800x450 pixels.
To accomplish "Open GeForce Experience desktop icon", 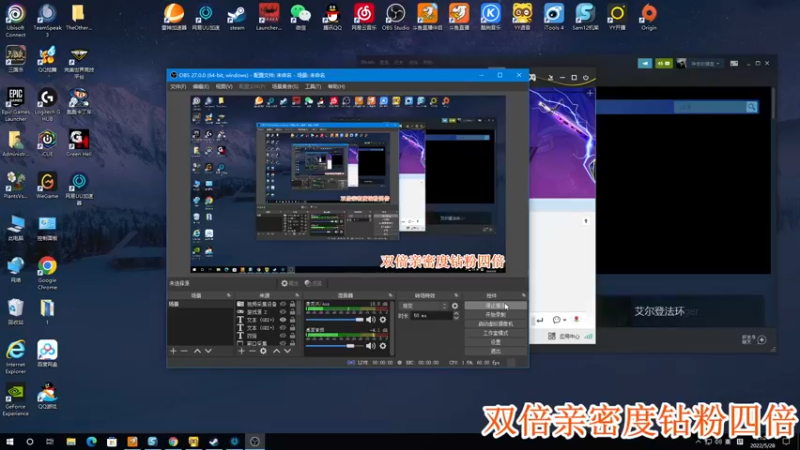I will [x=15, y=399].
